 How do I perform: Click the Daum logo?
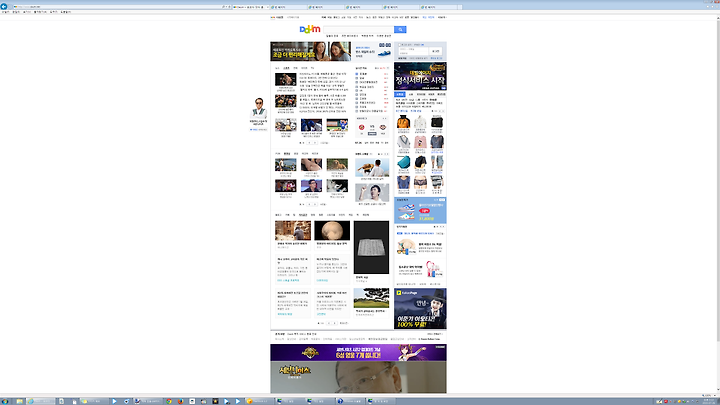pos(309,29)
